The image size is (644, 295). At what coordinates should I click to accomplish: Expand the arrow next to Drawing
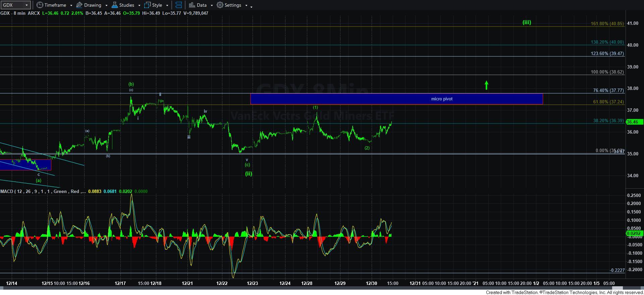point(106,5)
